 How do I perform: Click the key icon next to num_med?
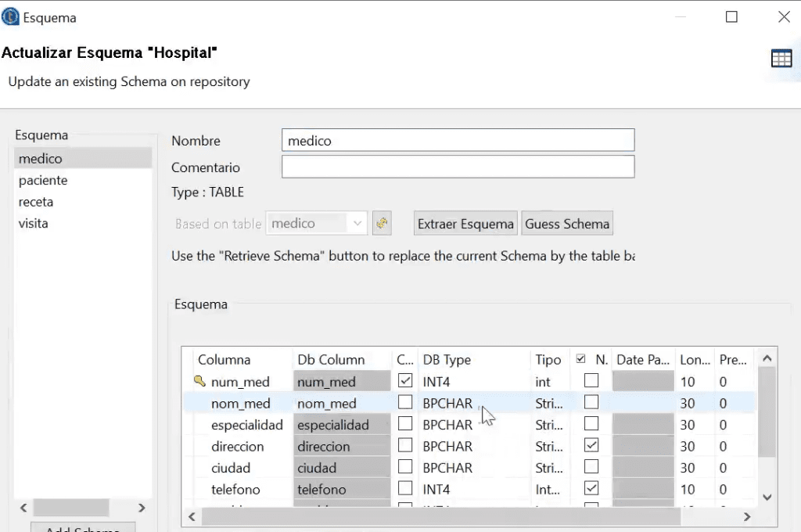[x=199, y=381]
